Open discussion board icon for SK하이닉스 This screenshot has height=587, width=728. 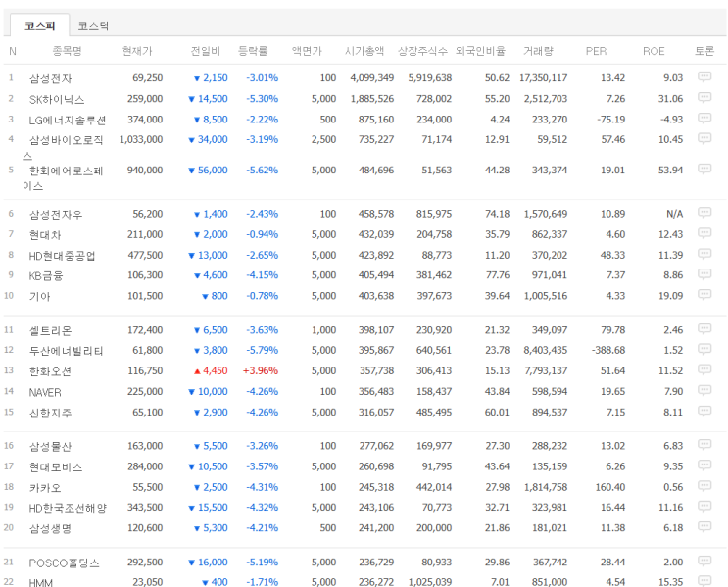(704, 98)
